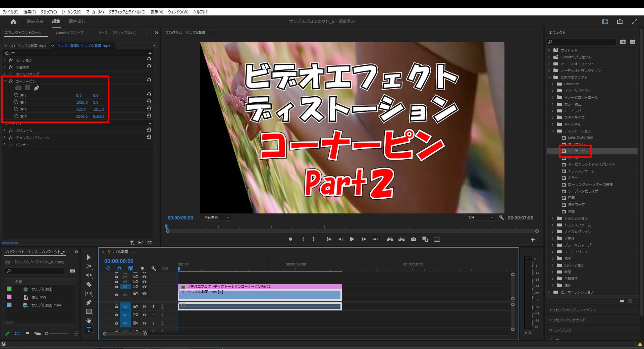This screenshot has height=349, width=644.
Task: Play the video in the Program monitor
Action: coord(352,239)
